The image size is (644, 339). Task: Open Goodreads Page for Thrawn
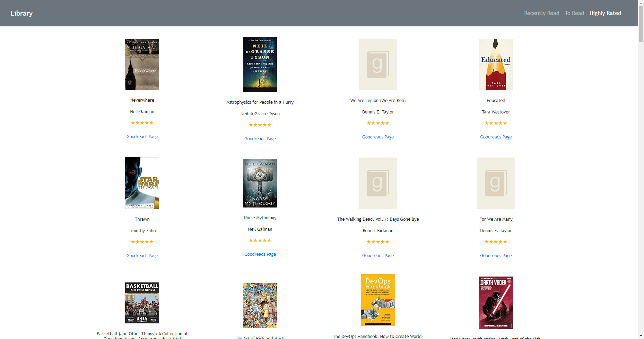click(x=142, y=256)
